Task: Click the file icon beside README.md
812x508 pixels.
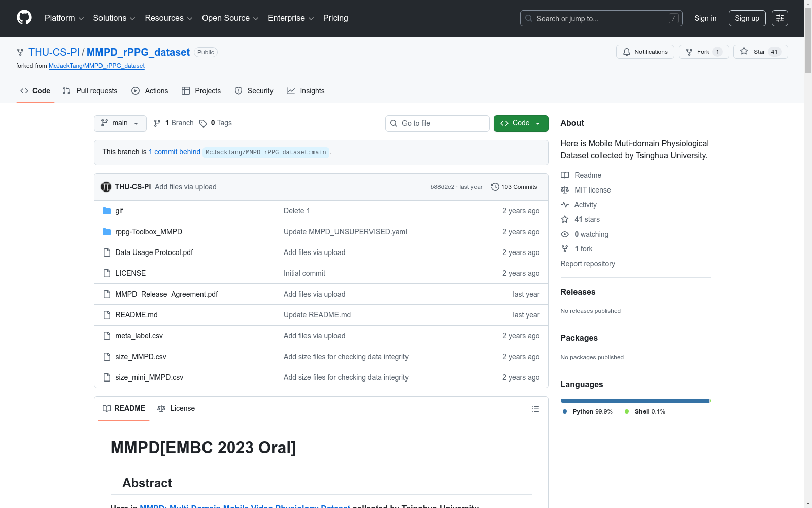Action: 107,315
